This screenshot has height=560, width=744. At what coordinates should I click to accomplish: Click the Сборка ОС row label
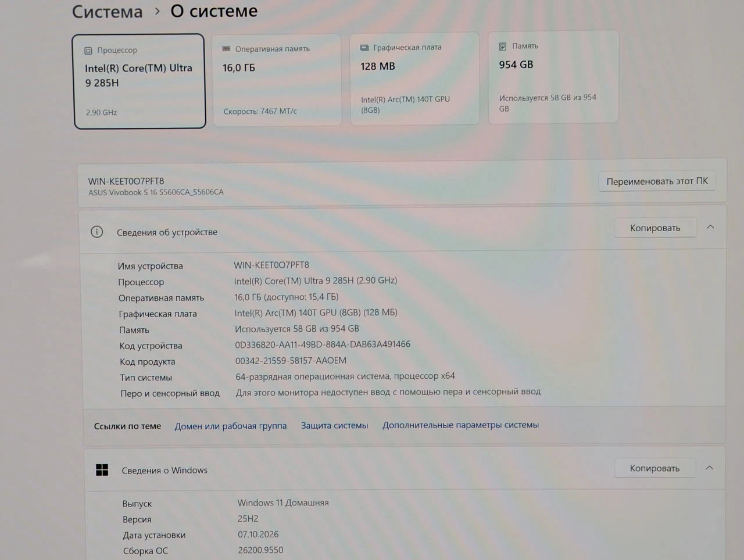pyautogui.click(x=145, y=551)
